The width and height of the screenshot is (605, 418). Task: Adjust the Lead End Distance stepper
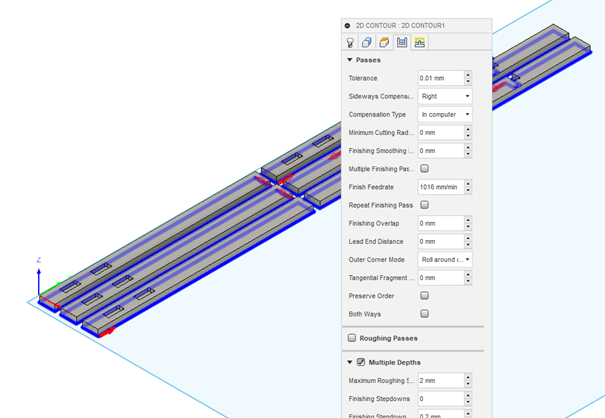468,241
